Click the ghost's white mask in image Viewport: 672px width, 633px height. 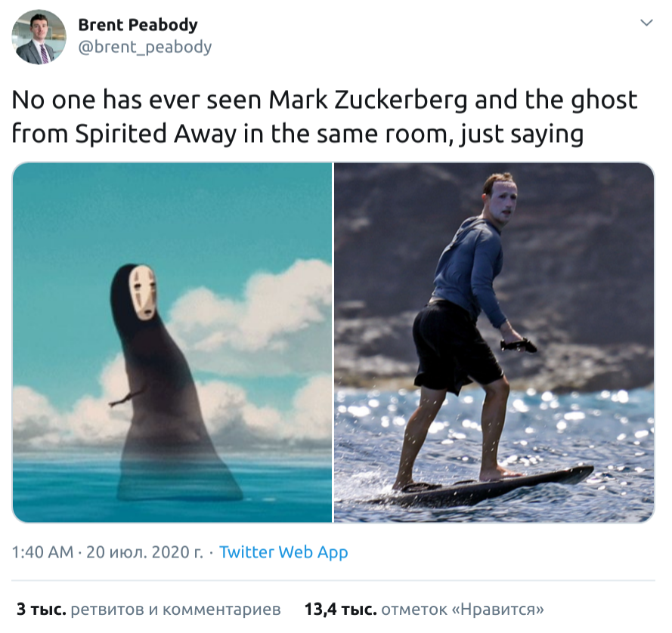142,292
